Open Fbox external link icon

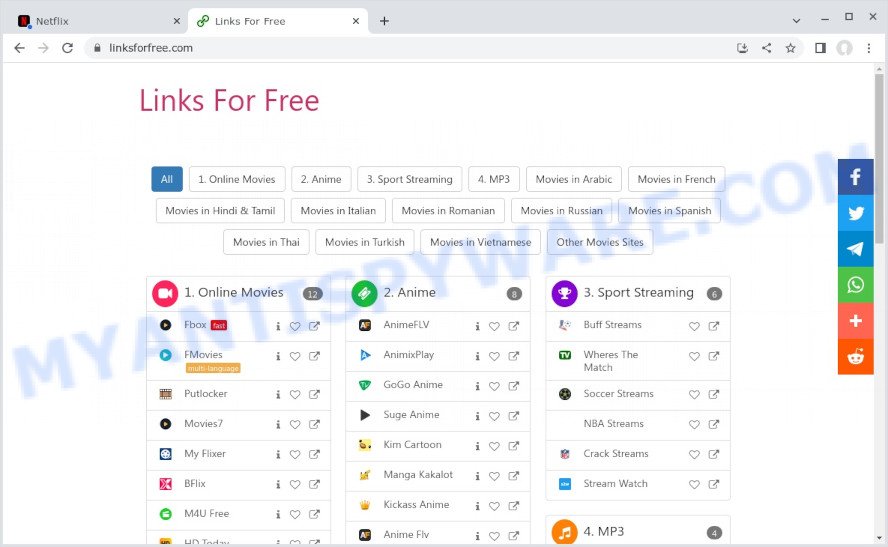314,326
